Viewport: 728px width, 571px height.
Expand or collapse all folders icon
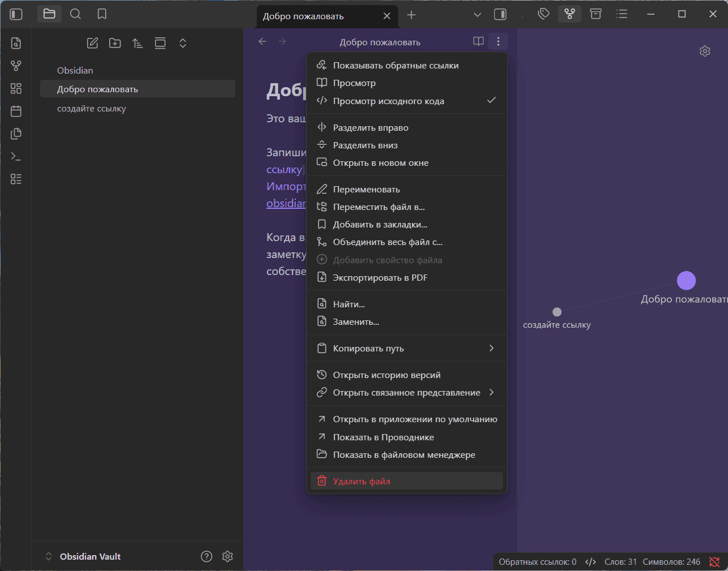183,43
